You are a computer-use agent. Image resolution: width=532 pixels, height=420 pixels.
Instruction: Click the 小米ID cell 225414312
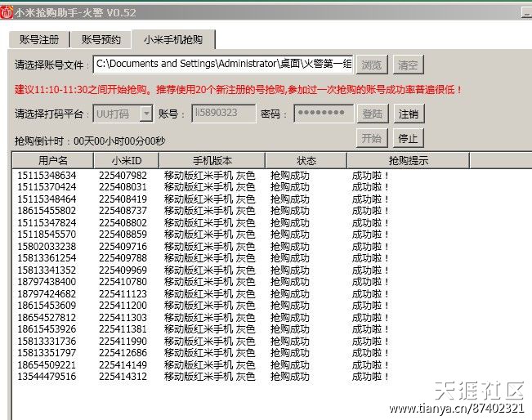(x=123, y=376)
